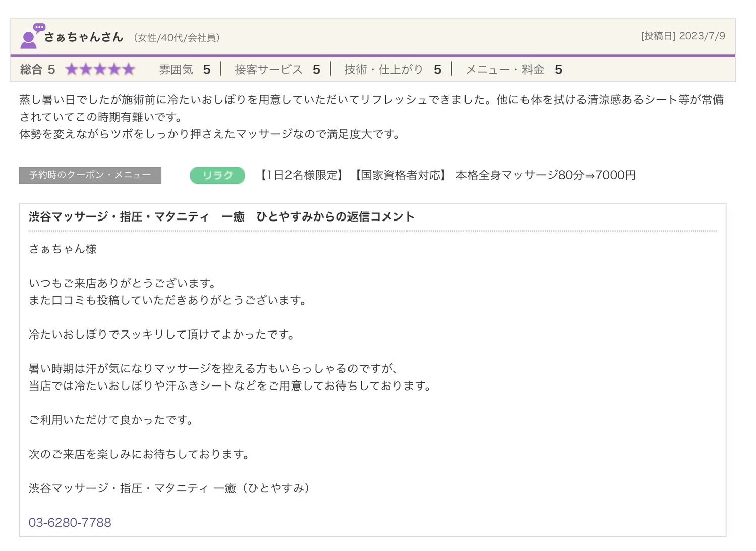This screenshot has width=756, height=551.
Task: Click the 接客サービス 5 rating
Action: [x=277, y=69]
